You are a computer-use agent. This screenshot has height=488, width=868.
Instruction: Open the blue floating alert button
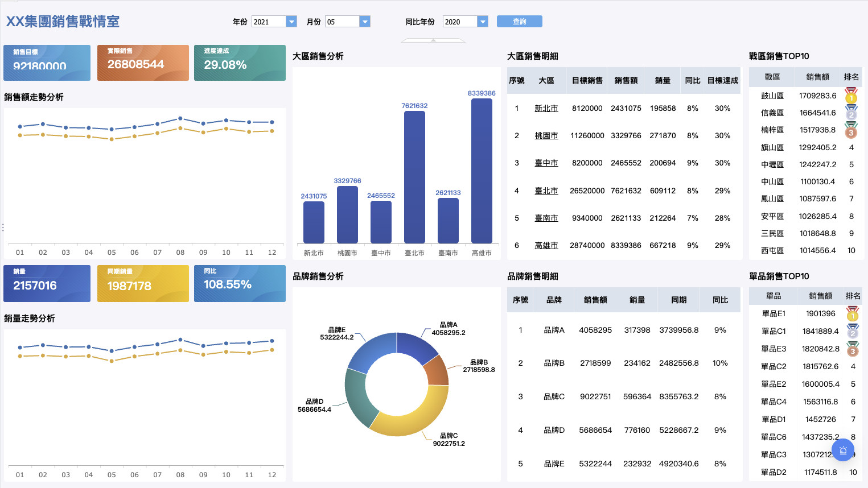(x=843, y=450)
